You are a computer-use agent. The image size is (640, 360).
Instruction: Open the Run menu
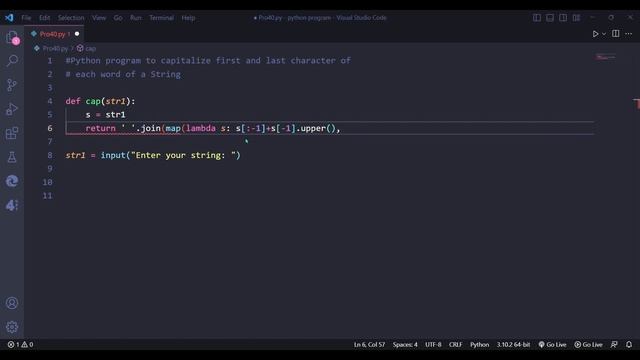136,18
